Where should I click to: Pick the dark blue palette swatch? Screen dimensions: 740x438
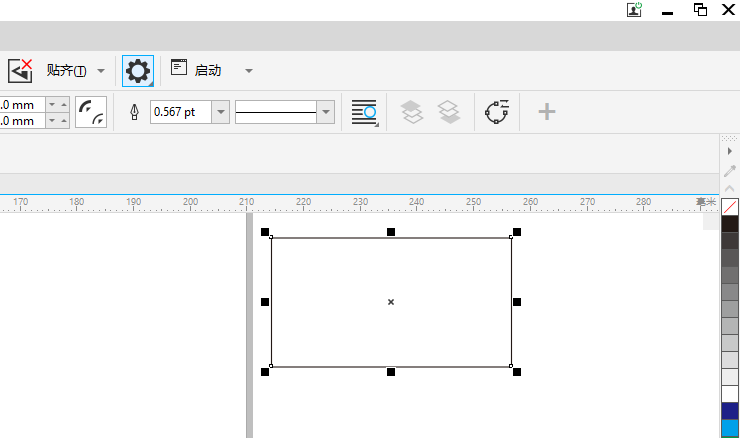point(730,411)
